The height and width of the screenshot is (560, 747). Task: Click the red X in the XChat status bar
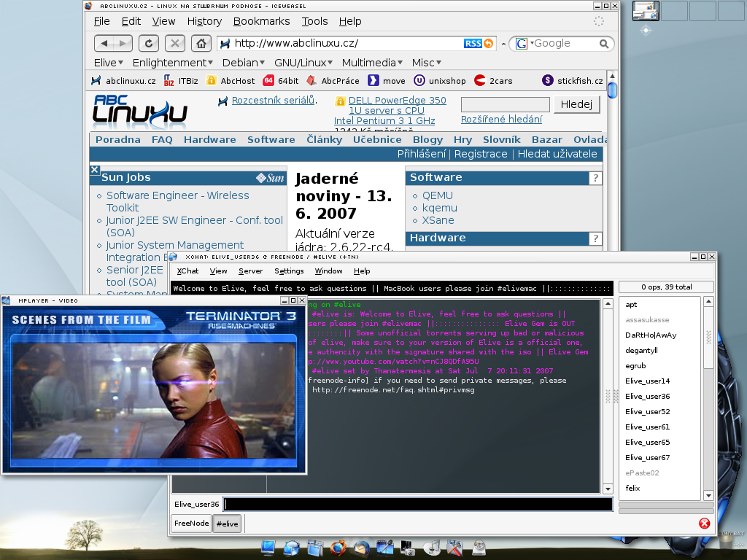coord(704,524)
